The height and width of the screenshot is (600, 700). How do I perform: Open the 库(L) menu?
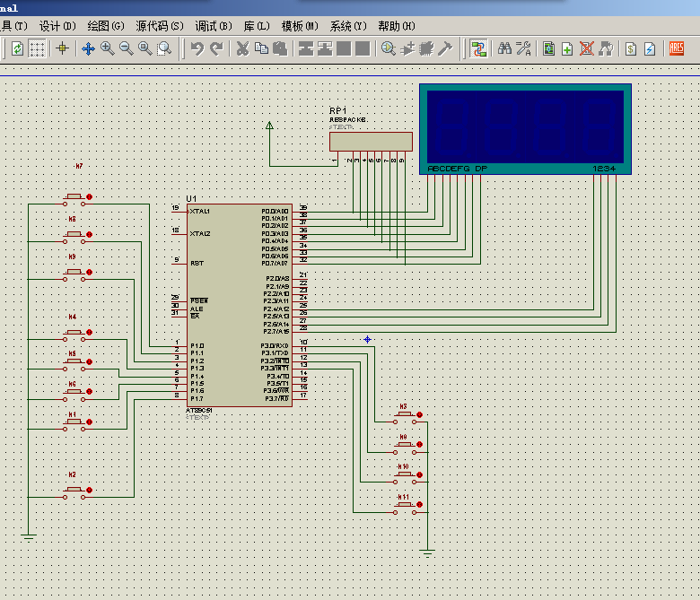tap(257, 26)
